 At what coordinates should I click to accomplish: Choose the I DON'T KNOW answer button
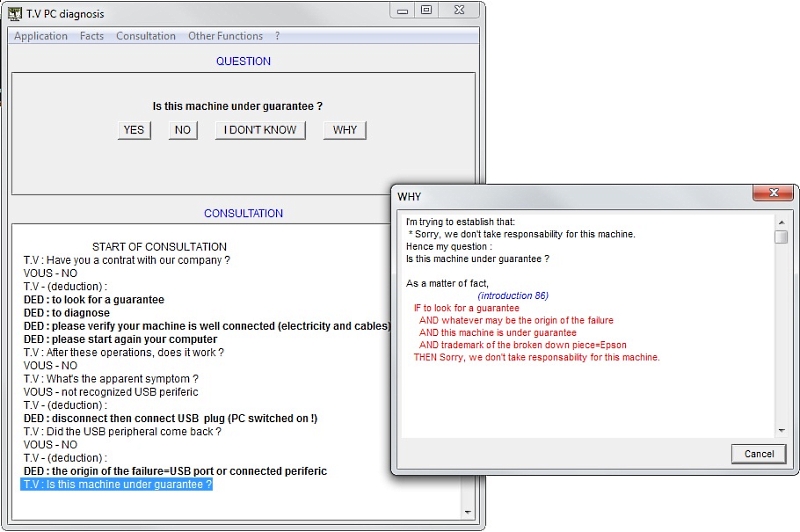point(260,130)
